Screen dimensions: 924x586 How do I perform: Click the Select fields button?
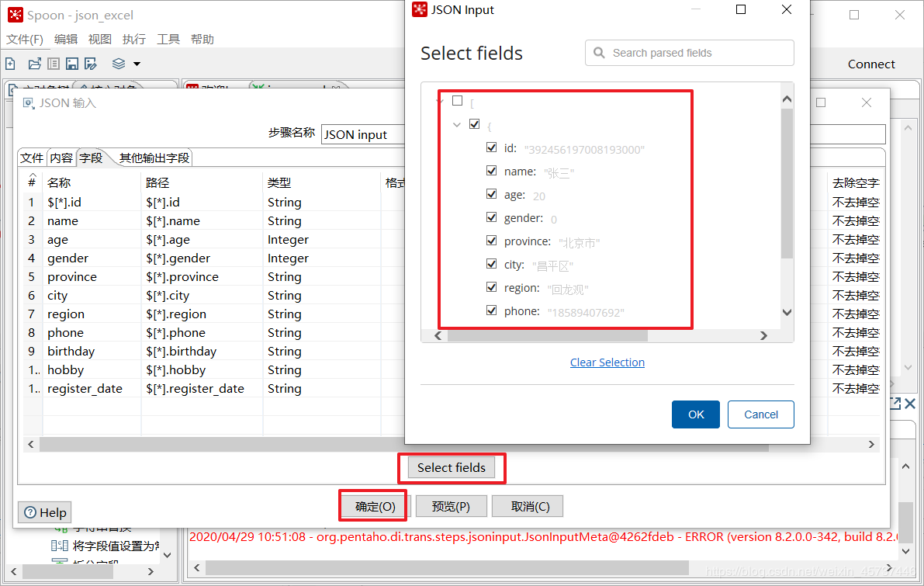[x=452, y=467]
